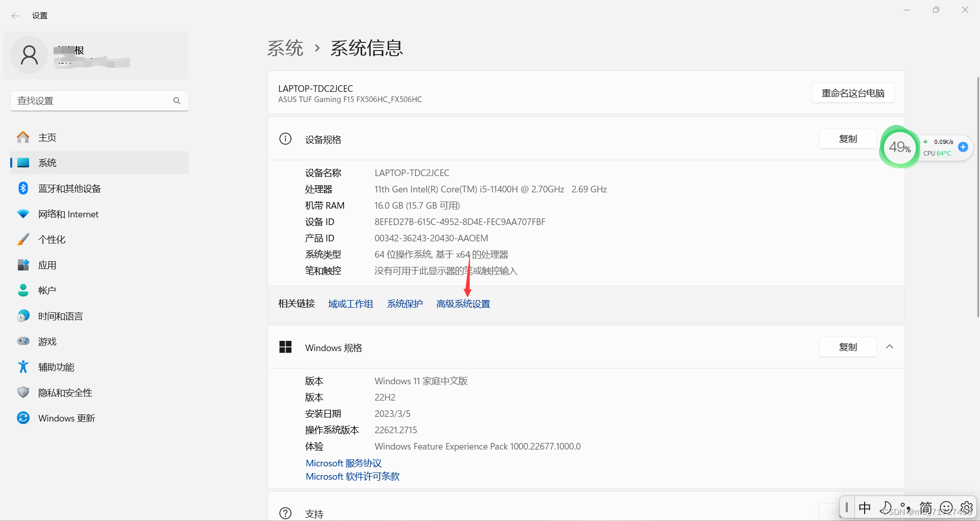The width and height of the screenshot is (980, 521).
Task: Open Microsoft 软件许可条款 link
Action: [x=353, y=476]
